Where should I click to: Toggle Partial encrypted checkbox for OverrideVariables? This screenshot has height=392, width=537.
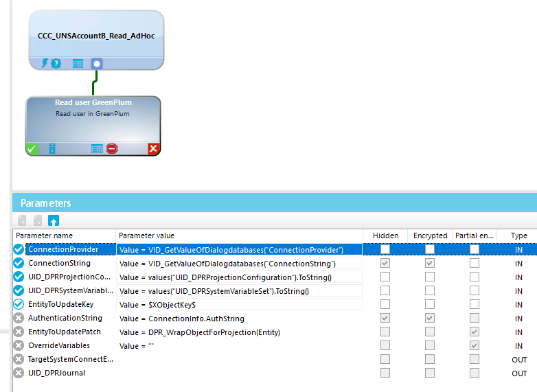[475, 345]
